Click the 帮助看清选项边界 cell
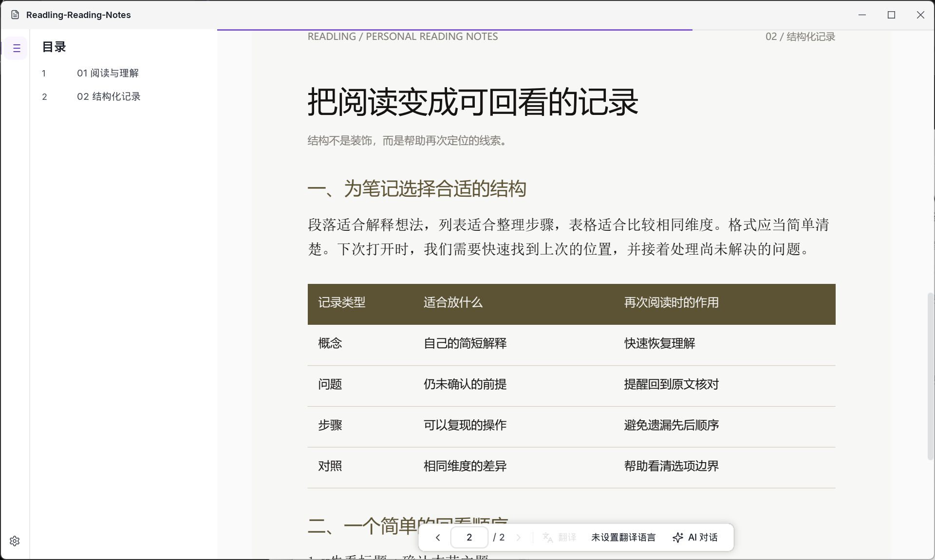 (x=671, y=466)
